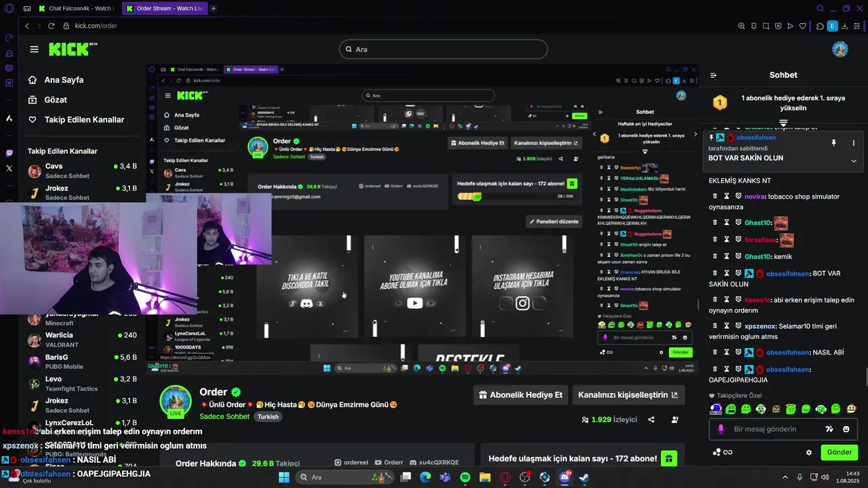
Task: Open a new browser tab
Action: [214, 9]
